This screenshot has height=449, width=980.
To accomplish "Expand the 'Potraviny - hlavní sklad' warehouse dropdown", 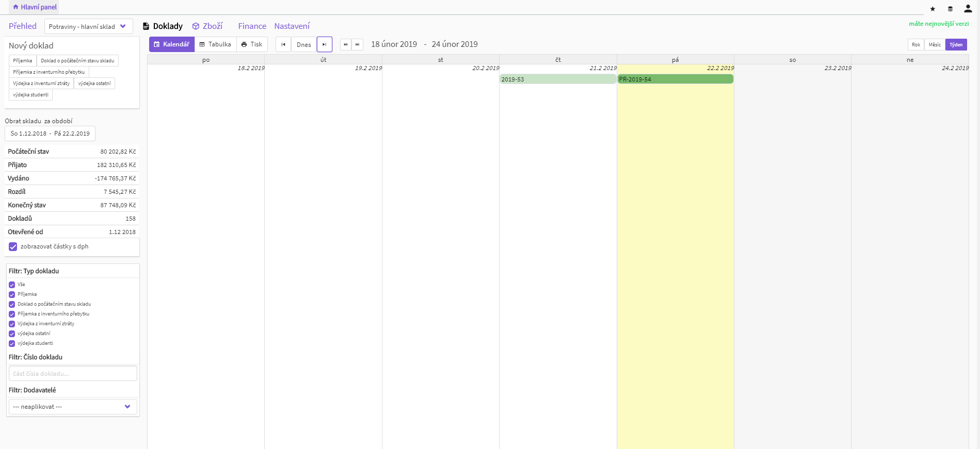I will point(88,26).
